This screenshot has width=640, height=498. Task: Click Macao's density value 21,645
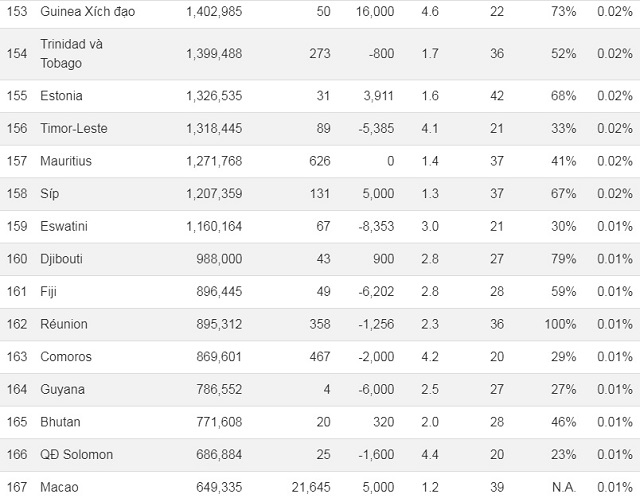click(311, 487)
